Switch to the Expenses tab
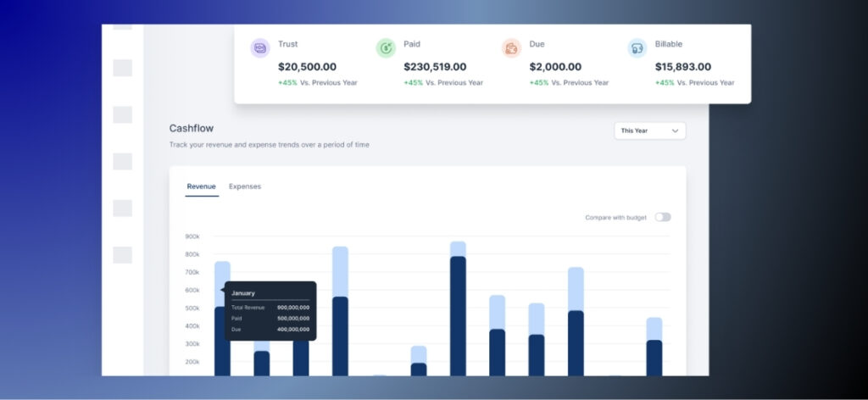Screen dimensions: 868x400 [x=245, y=186]
